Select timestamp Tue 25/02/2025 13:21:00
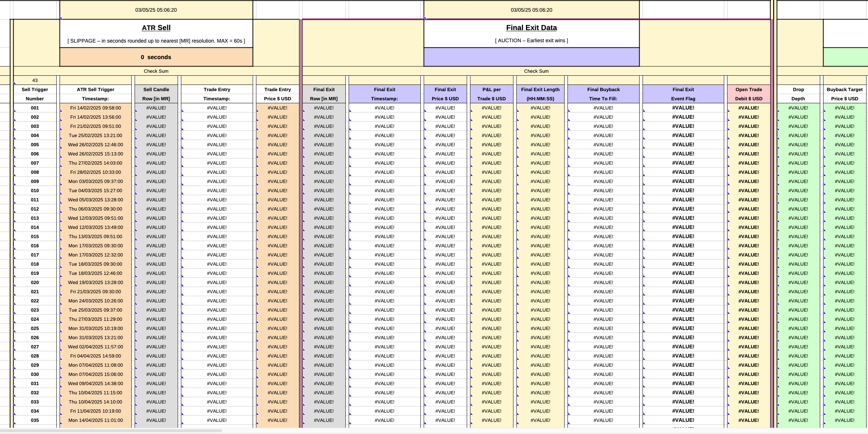 click(x=96, y=135)
